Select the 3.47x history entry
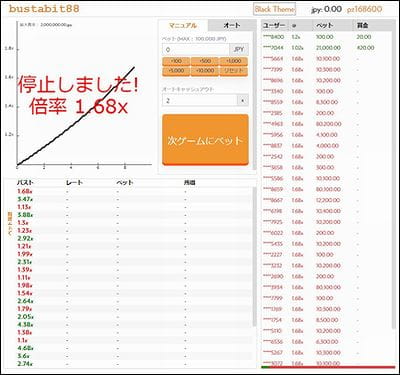400x375 pixels. click(25, 199)
